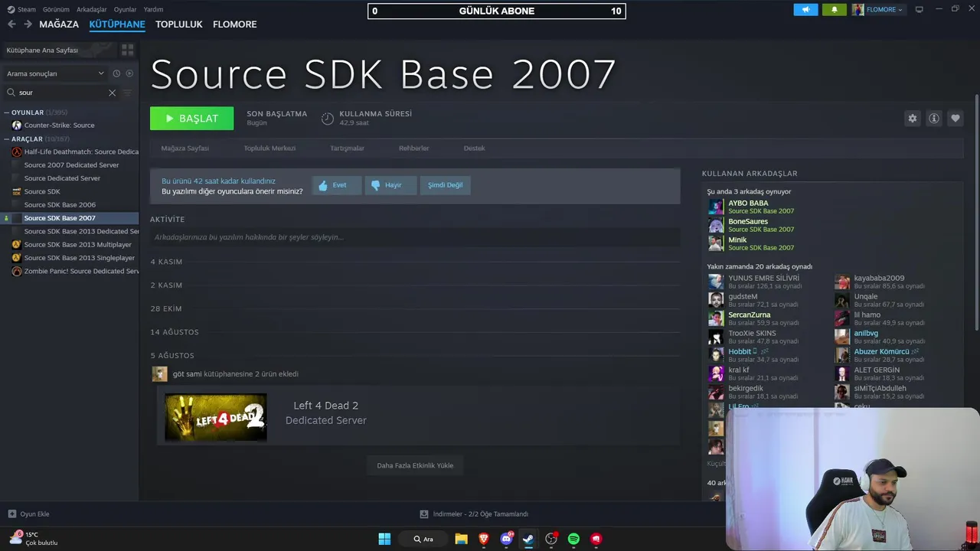Image resolution: width=980 pixels, height=551 pixels.
Task: Open Discord from the taskbar
Action: pos(506,539)
